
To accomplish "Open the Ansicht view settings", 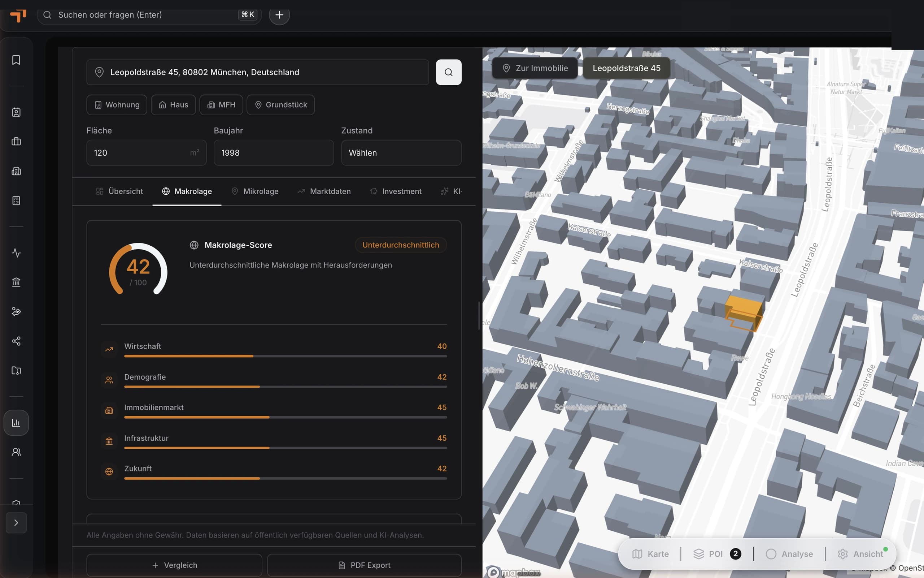I will click(860, 554).
